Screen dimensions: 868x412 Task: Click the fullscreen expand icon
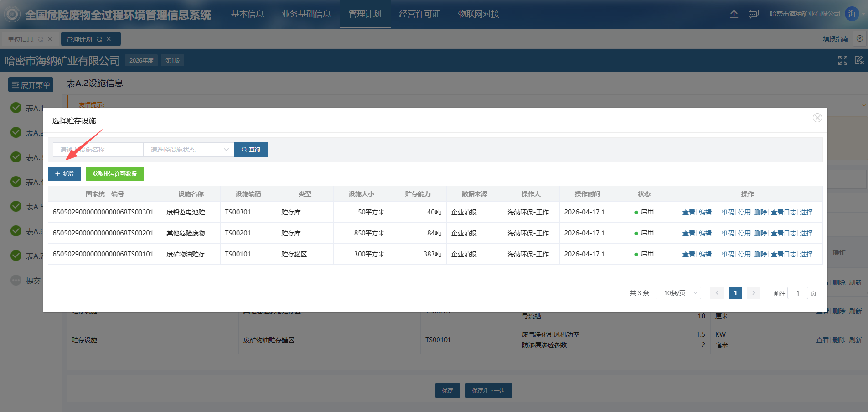coord(842,60)
